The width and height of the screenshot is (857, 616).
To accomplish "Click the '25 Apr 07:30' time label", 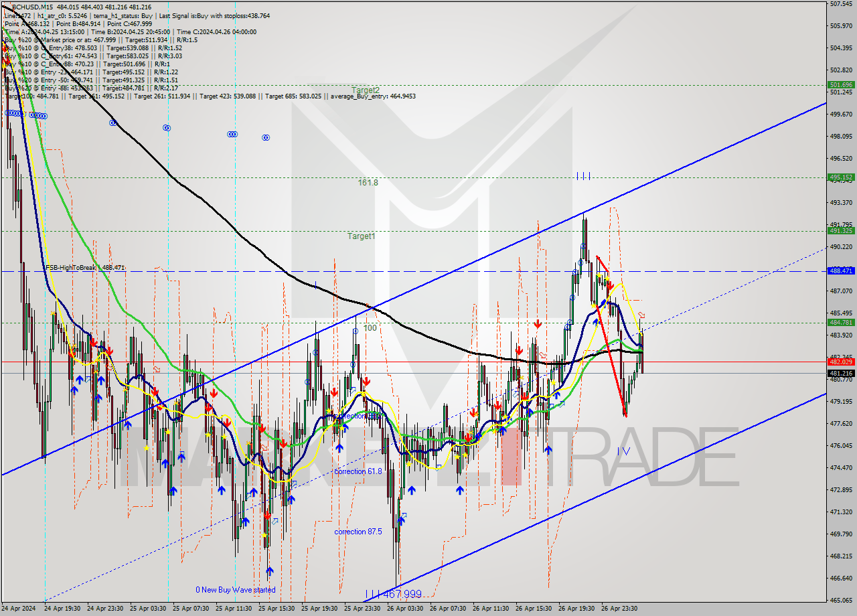I will point(191,609).
